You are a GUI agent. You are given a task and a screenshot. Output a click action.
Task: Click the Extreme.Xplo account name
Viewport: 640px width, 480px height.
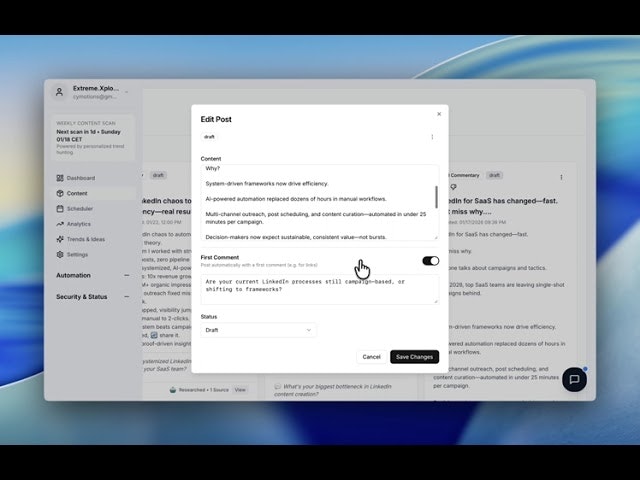(96, 88)
